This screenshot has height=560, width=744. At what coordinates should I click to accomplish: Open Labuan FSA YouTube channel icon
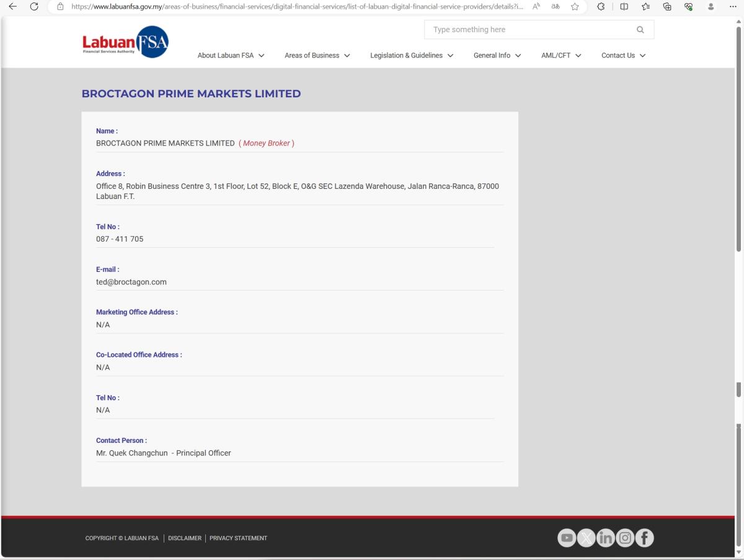(567, 538)
